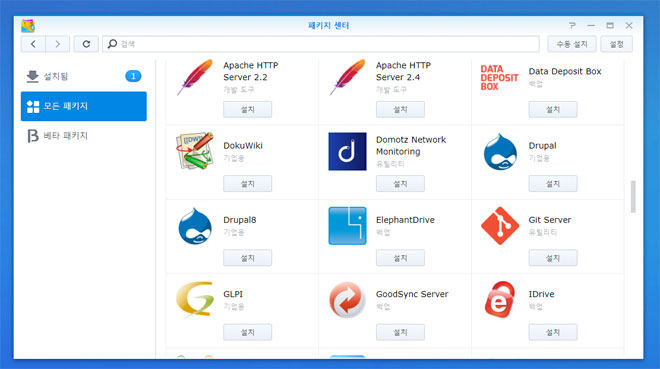Image resolution: width=660 pixels, height=369 pixels.
Task: Click the DokuWiki package name
Action: pos(243,146)
